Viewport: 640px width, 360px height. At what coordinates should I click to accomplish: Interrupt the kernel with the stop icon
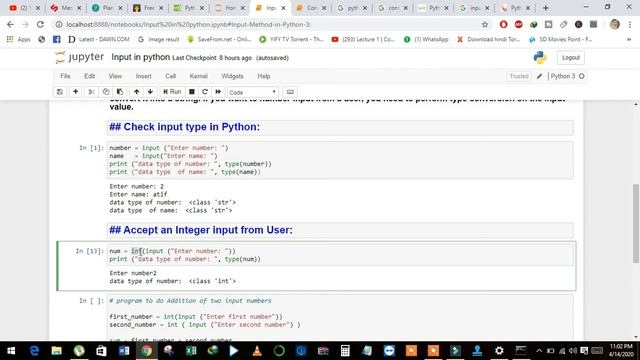(x=191, y=92)
